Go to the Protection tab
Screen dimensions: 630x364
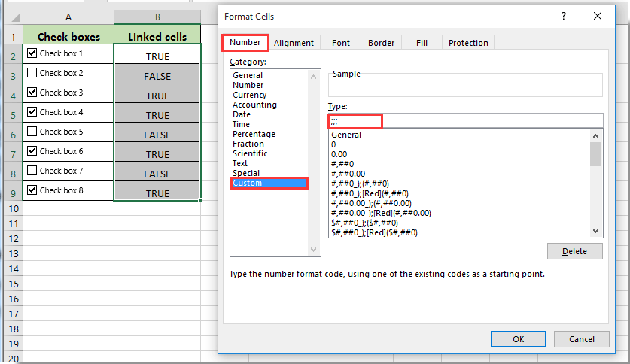(x=468, y=43)
